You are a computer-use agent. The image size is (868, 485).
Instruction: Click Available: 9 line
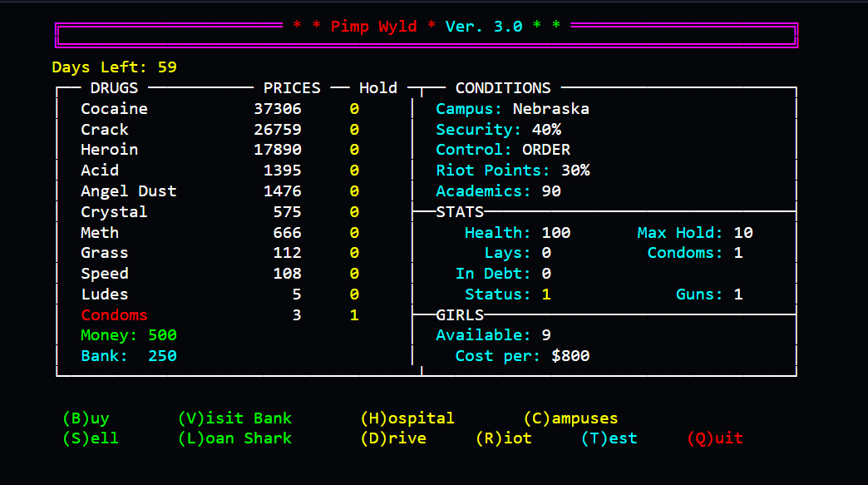point(493,335)
